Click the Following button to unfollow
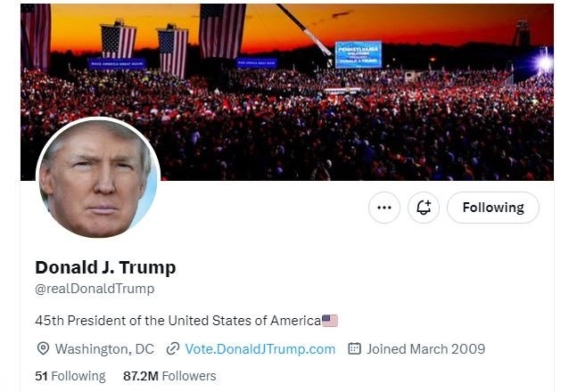569x392 pixels. click(493, 208)
